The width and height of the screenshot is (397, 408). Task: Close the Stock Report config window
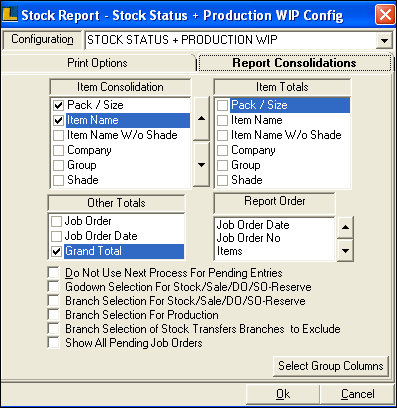click(385, 15)
